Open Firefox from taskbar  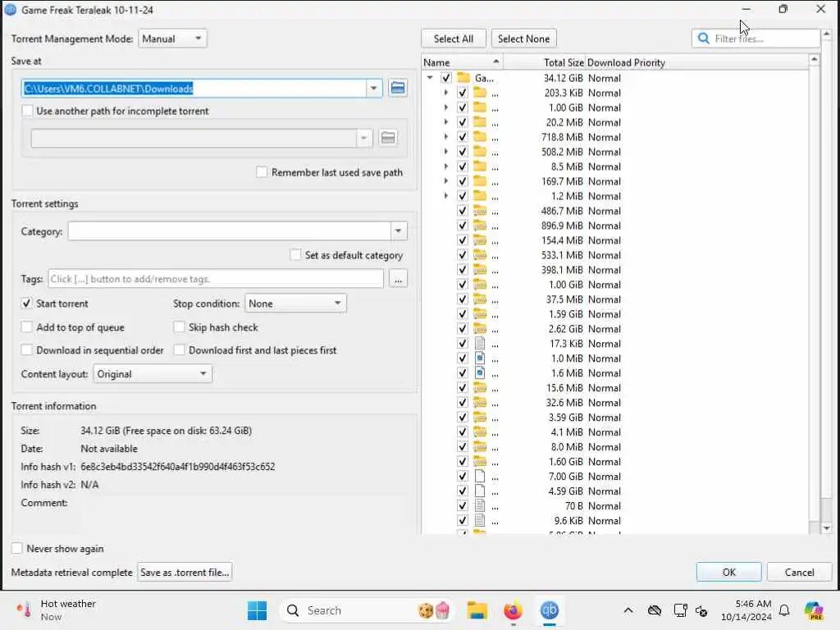(513, 610)
